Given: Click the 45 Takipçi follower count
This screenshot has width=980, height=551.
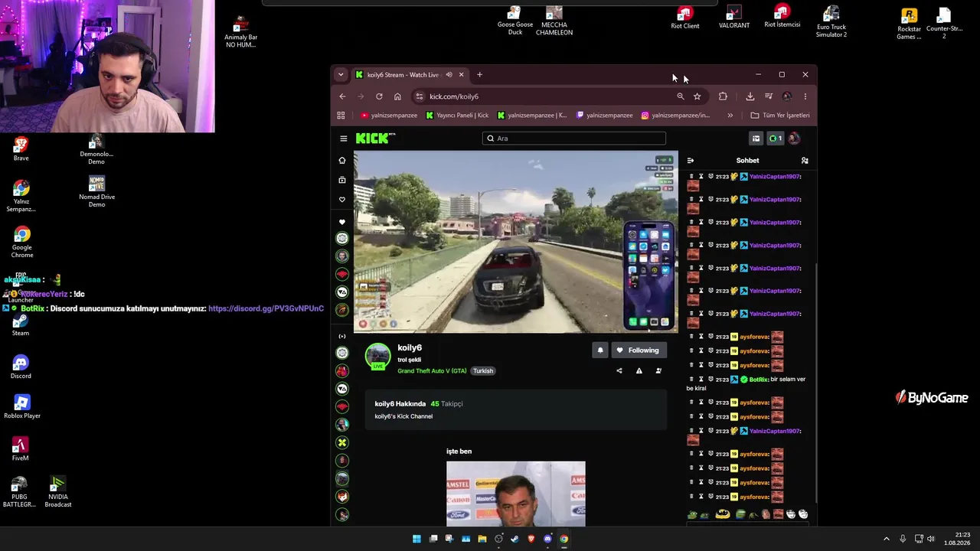Looking at the screenshot, I should pyautogui.click(x=446, y=404).
